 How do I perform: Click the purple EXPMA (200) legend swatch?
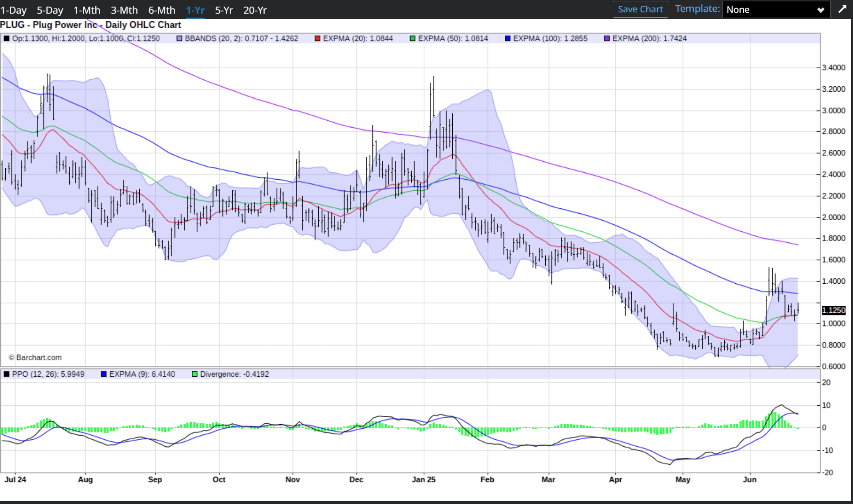click(607, 39)
